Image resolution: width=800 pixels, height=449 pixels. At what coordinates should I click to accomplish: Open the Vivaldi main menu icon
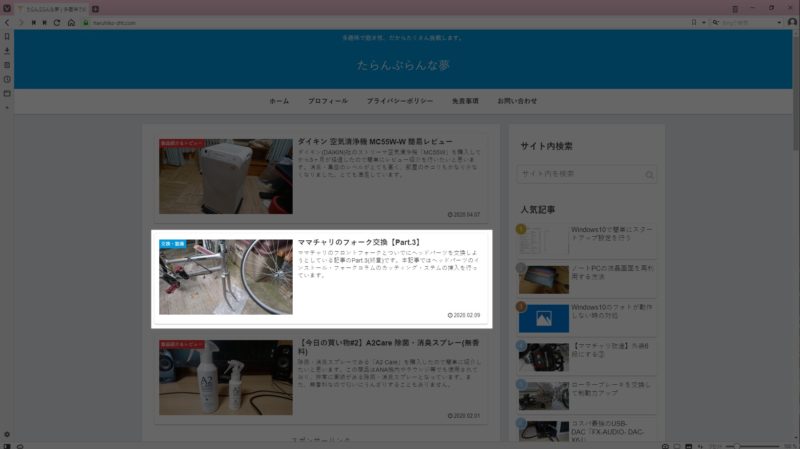pos(7,9)
